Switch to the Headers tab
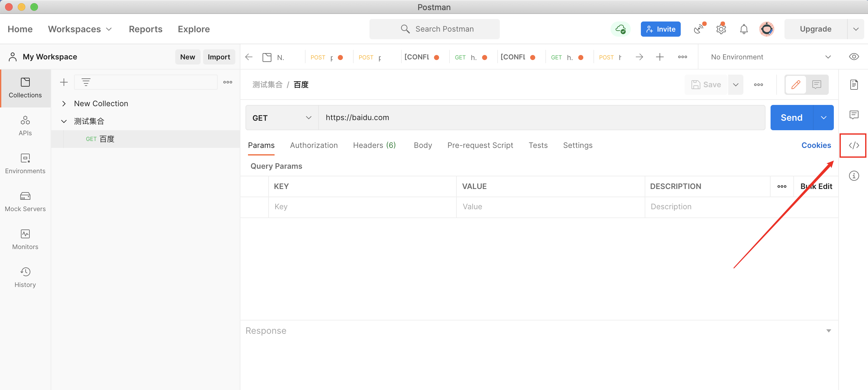This screenshot has width=868, height=390. (374, 145)
